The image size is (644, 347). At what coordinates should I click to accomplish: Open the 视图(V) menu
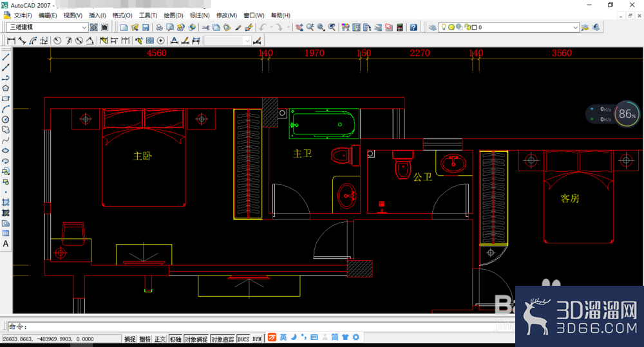tap(73, 15)
